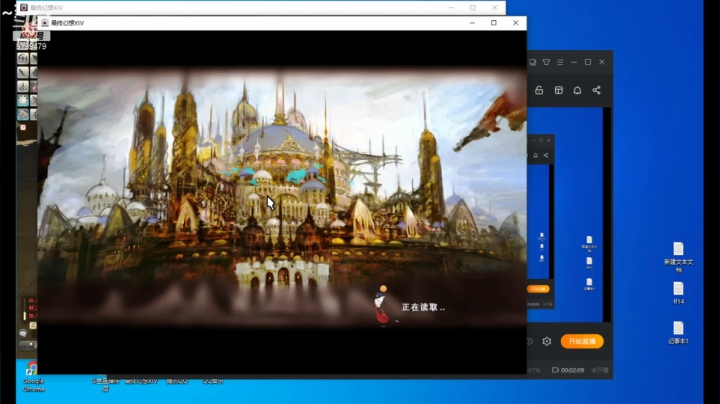Image resolution: width=720 pixels, height=404 pixels.
Task: Click the back 最终幻想XIV window title icon
Action: [x=24, y=7]
